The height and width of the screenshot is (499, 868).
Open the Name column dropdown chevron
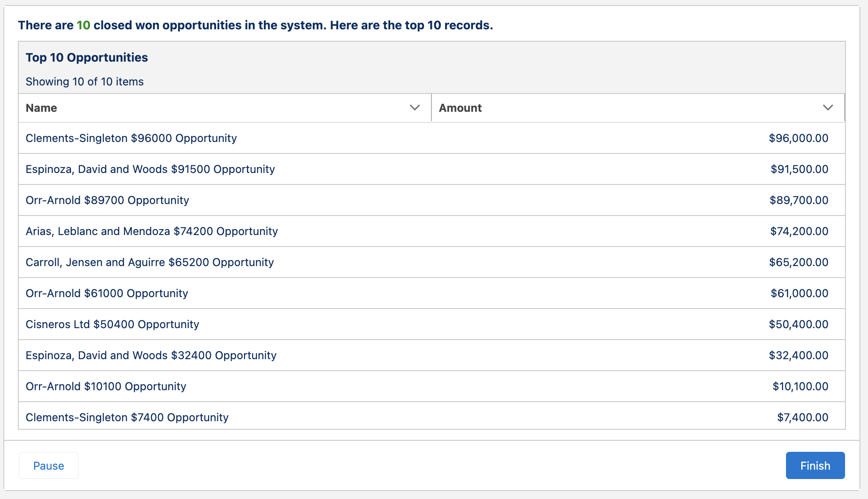[x=414, y=108]
